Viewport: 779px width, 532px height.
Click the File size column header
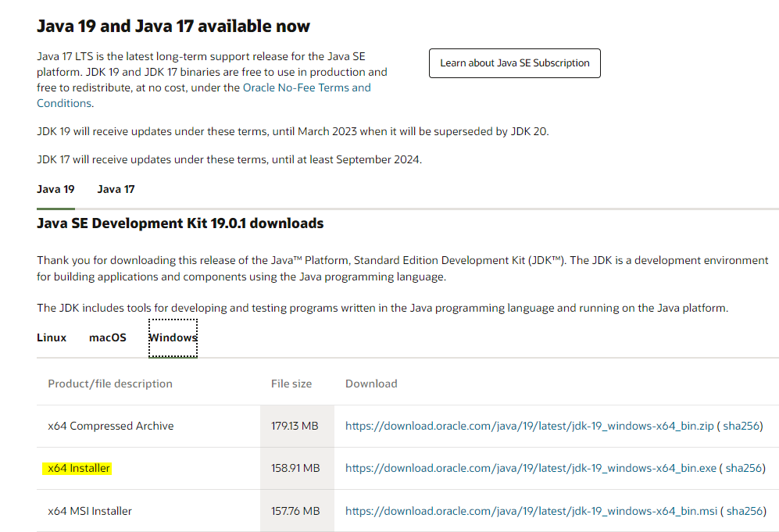(291, 384)
